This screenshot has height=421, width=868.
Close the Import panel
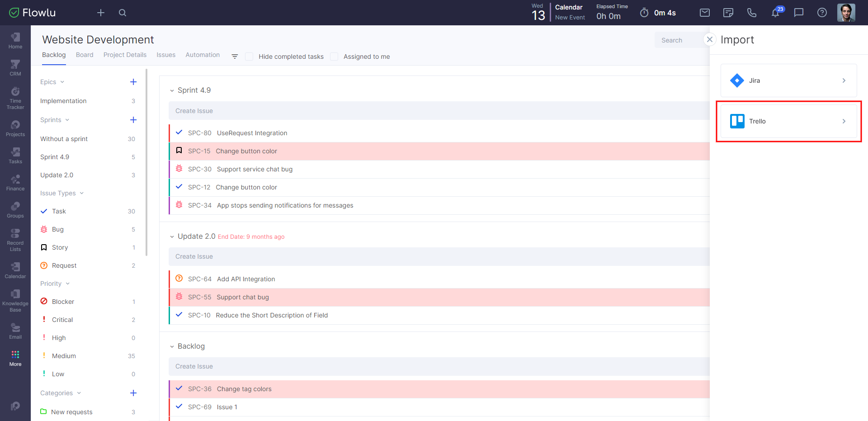pyautogui.click(x=710, y=39)
